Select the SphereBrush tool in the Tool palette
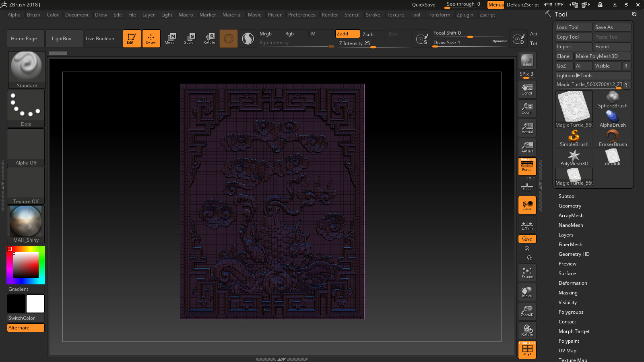644x362 pixels. point(612,98)
